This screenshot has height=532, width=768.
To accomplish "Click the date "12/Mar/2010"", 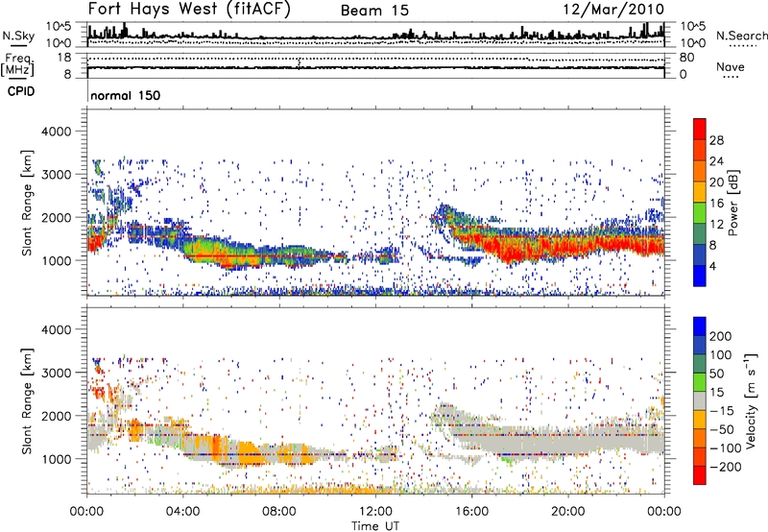I will pos(613,10).
